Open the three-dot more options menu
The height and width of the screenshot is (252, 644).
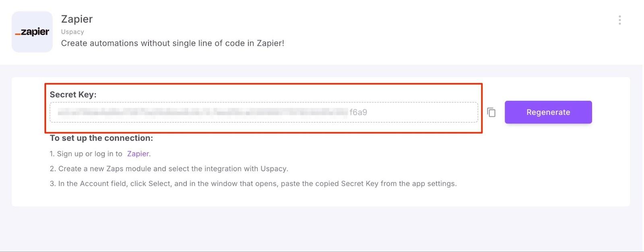click(619, 20)
